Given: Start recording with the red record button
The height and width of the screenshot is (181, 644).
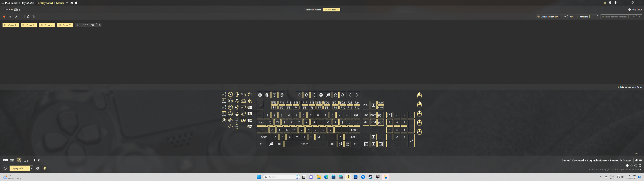Looking at the screenshot, I should [4, 17].
